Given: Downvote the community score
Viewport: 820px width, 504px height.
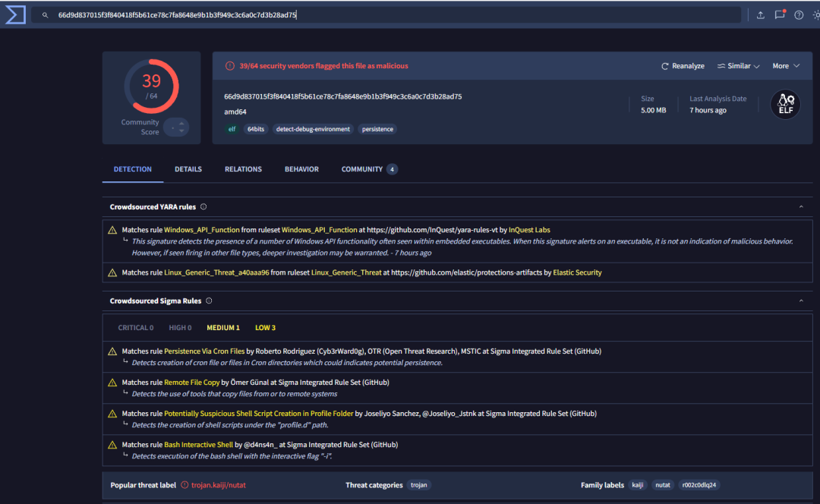Looking at the screenshot, I should click(x=181, y=131).
